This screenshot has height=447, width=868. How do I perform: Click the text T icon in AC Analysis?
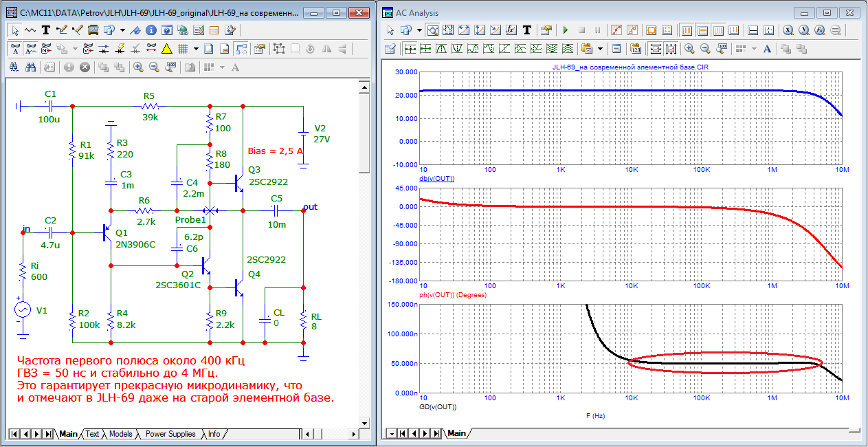click(x=526, y=30)
